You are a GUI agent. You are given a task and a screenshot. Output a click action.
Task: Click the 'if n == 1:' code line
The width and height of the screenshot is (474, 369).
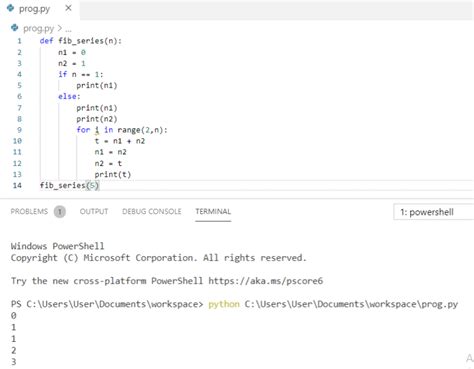[81, 74]
